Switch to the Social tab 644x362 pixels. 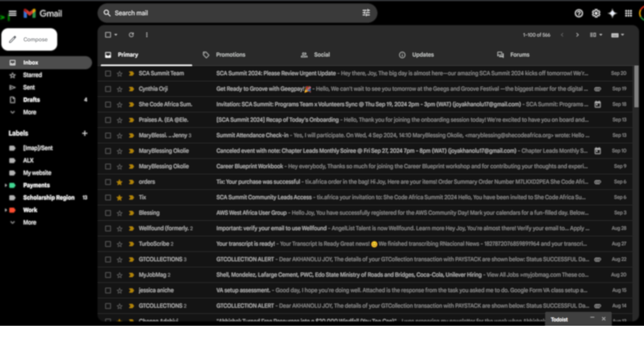(x=343, y=55)
